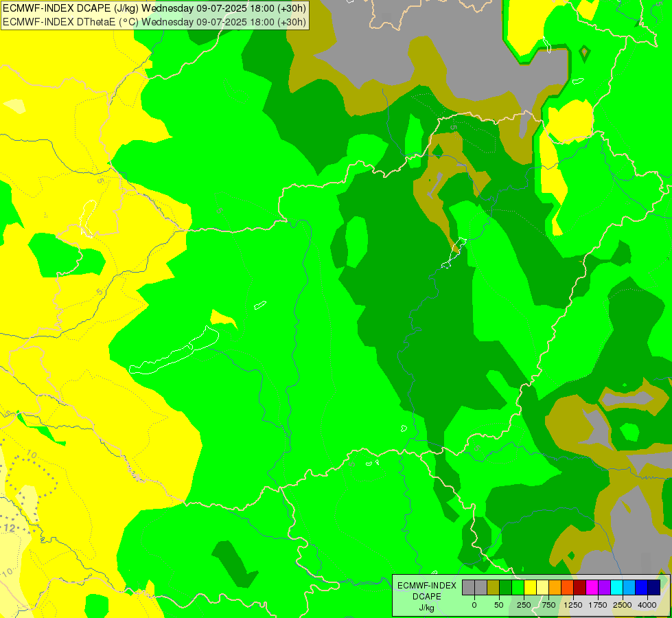
Task: Click the legend value "0"
Action: [x=474, y=605]
